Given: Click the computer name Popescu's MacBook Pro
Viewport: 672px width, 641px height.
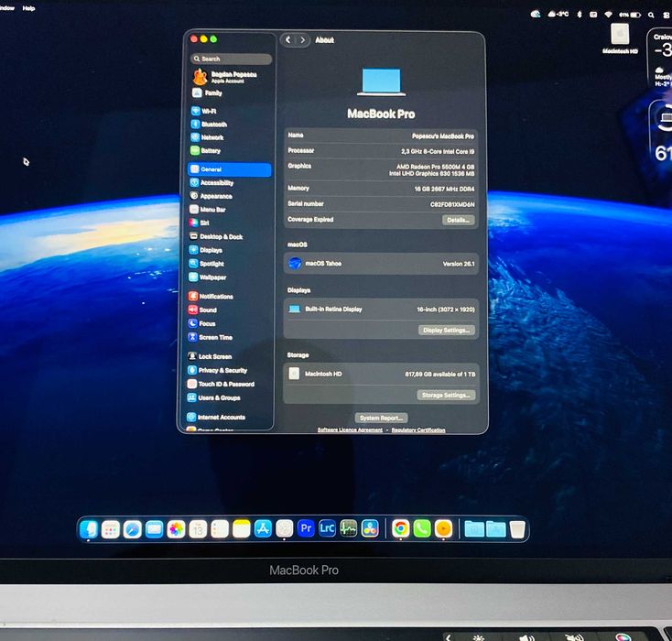Looking at the screenshot, I should point(443,136).
